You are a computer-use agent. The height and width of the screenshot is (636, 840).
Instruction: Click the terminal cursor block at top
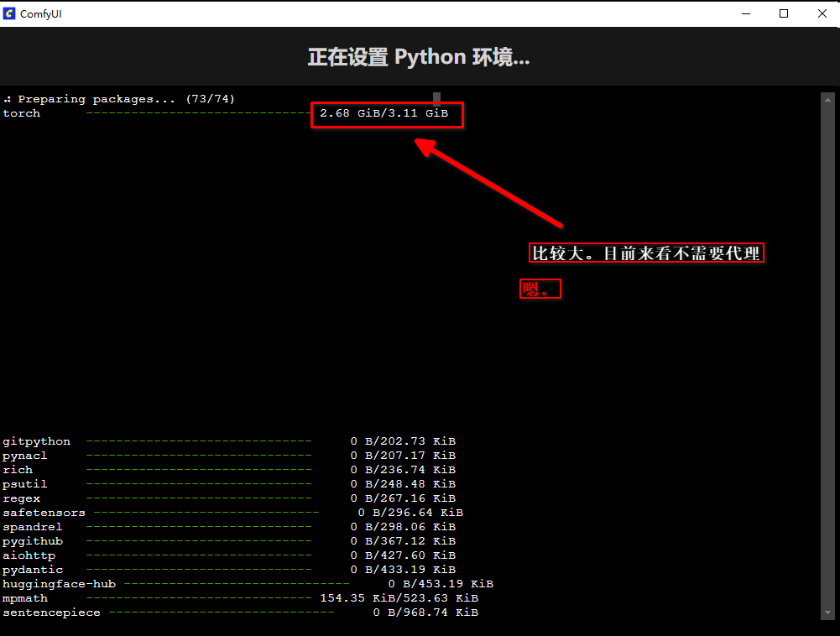pos(436,98)
